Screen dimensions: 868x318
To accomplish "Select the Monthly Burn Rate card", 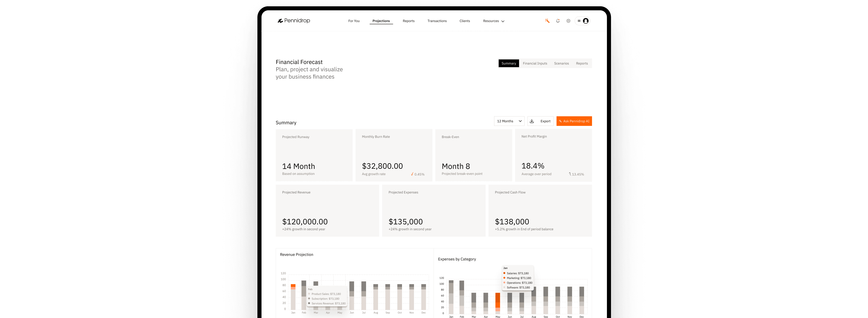I will (x=394, y=155).
